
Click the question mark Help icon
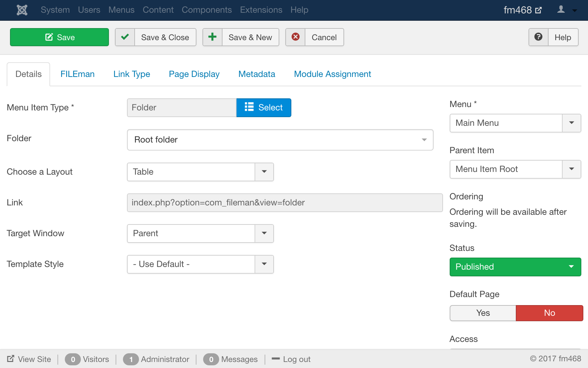pyautogui.click(x=538, y=37)
